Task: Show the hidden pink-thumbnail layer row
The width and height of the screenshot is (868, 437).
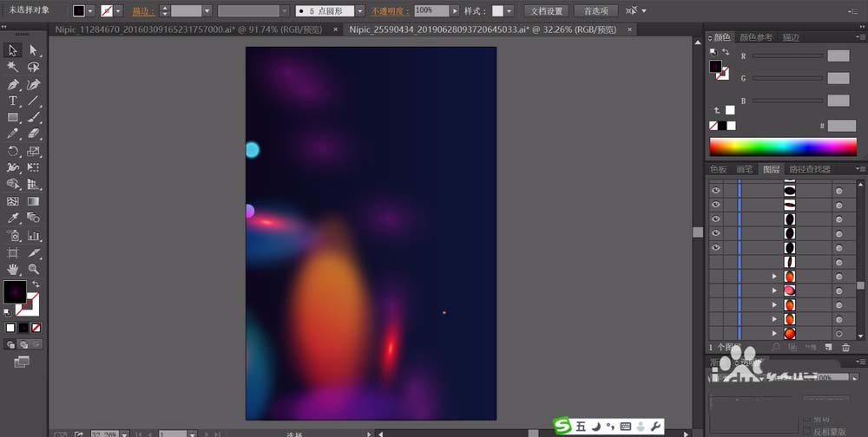Action: coord(716,290)
